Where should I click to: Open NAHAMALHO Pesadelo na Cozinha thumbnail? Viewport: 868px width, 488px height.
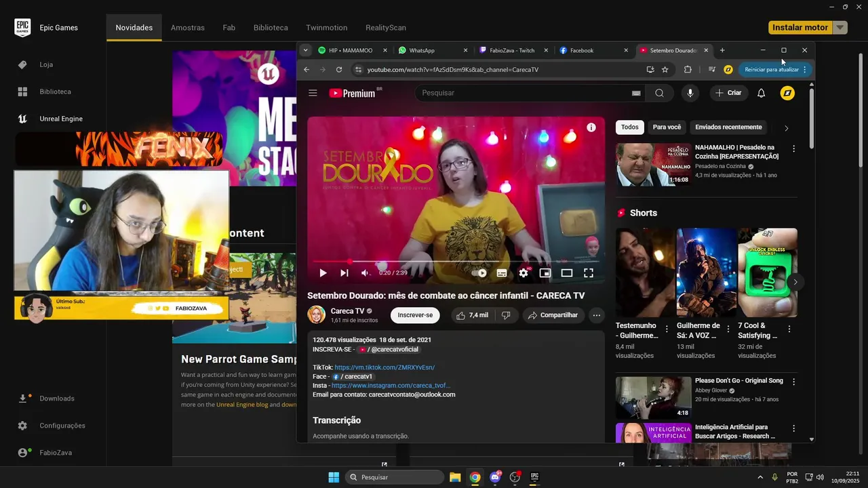[653, 164]
